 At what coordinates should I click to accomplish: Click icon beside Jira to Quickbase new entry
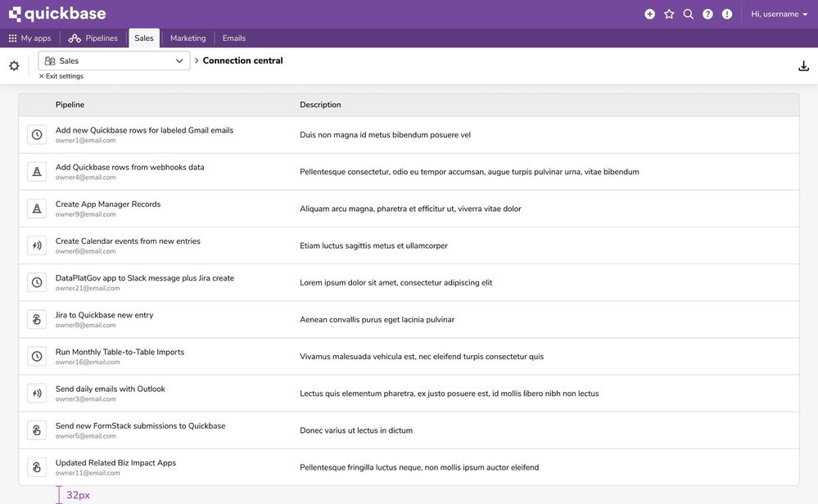(x=37, y=319)
